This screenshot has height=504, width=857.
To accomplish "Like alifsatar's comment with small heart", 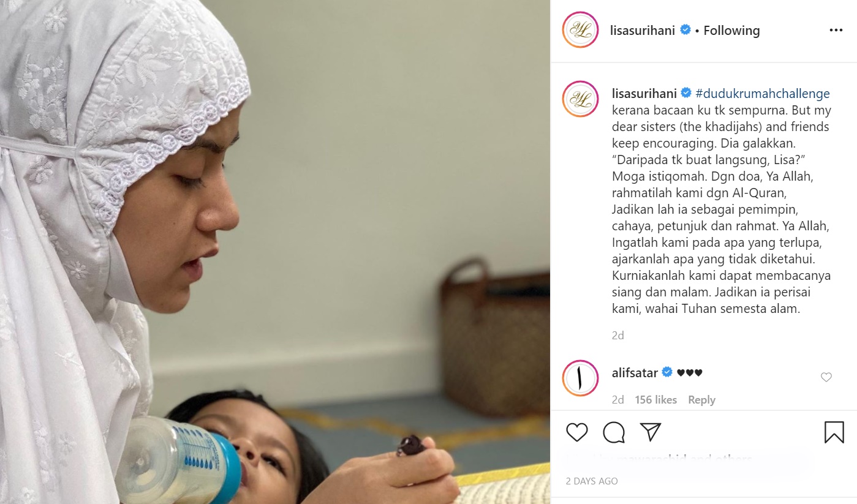I will click(x=826, y=377).
